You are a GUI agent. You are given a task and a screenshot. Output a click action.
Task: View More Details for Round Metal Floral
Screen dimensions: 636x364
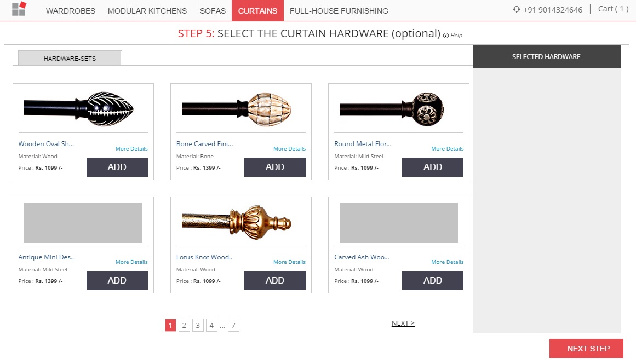[x=447, y=149]
